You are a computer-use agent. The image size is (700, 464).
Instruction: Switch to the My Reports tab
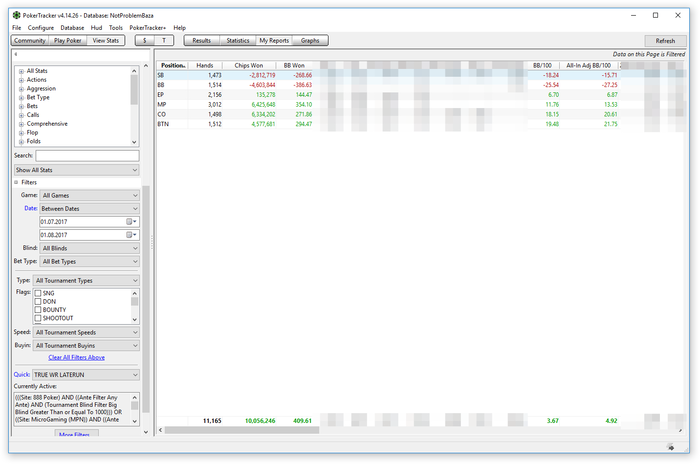tap(274, 41)
